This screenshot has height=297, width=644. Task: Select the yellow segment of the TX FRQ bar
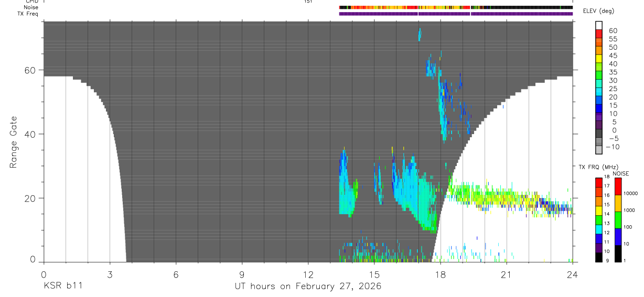click(x=599, y=210)
